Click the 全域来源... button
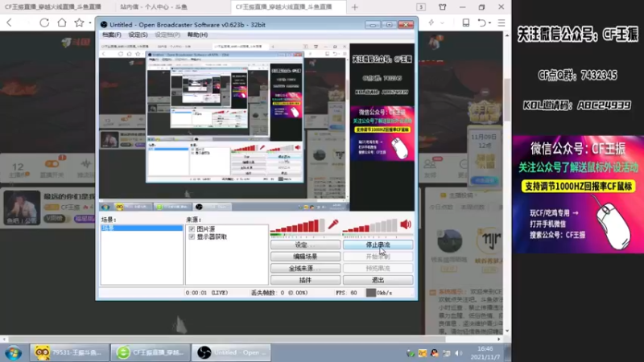 tap(305, 268)
